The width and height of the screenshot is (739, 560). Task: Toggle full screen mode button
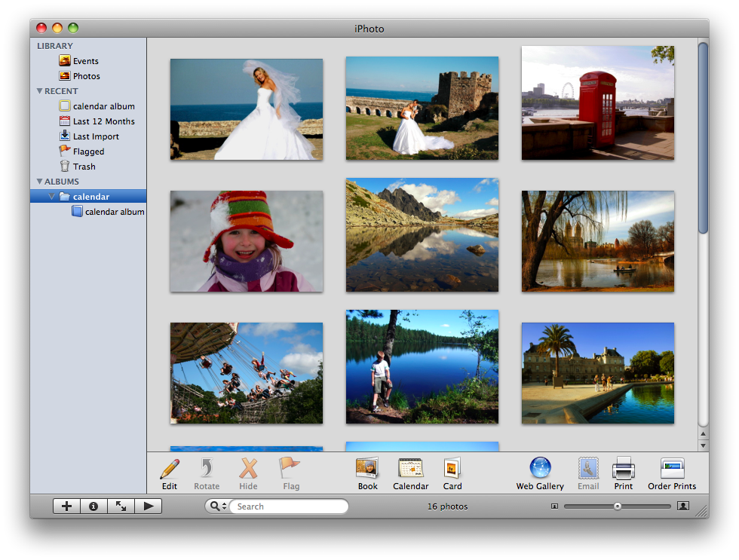click(x=121, y=506)
